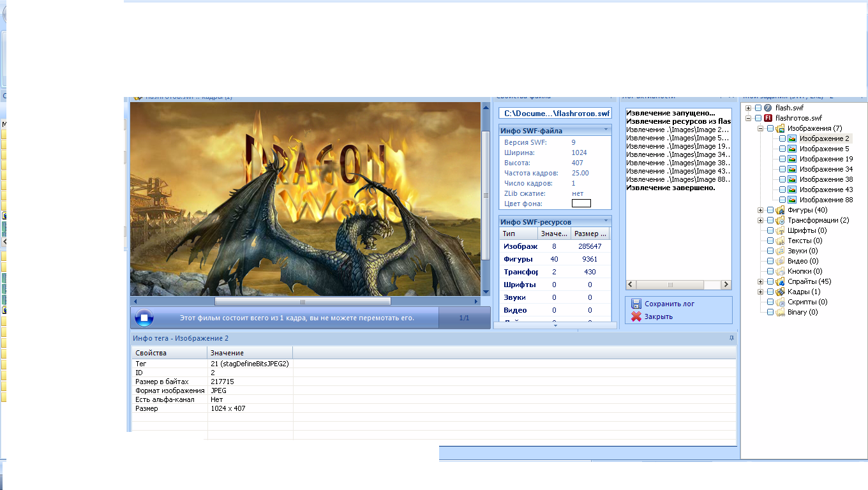Click the picture icon of Изображение 38
This screenshot has height=490, width=868.
792,179
